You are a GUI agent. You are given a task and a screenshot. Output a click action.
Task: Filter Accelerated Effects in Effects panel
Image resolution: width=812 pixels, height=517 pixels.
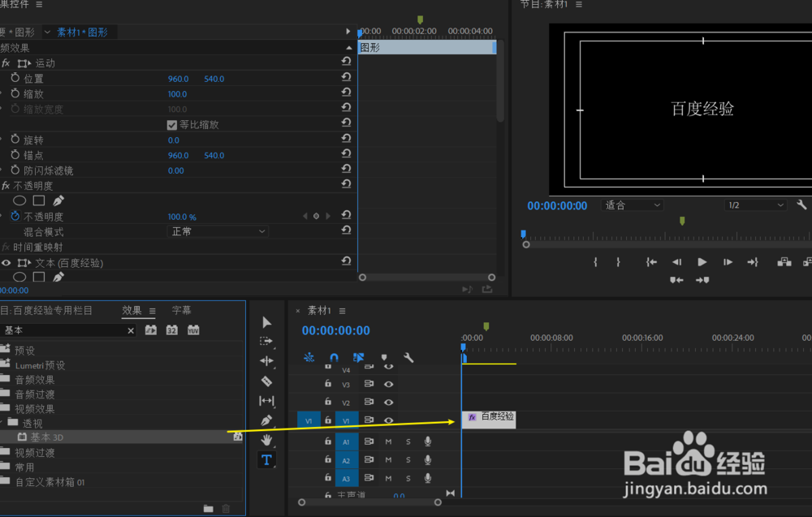pyautogui.click(x=151, y=330)
